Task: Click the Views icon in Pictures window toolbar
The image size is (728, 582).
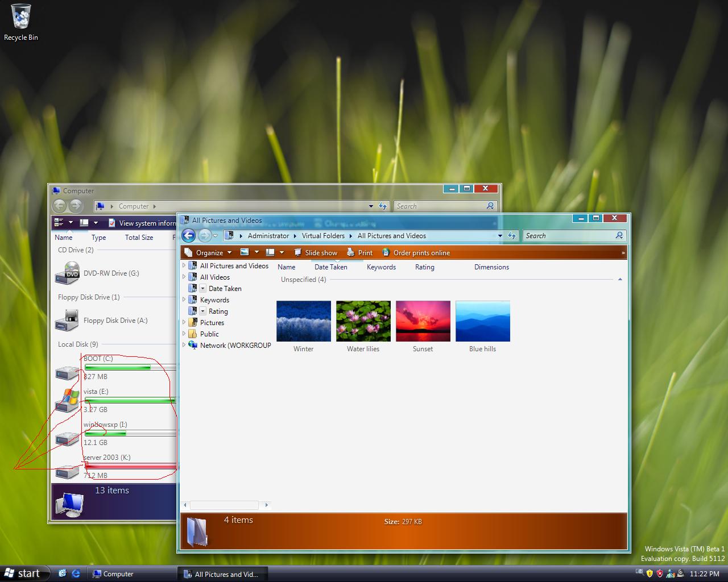Action: click(x=245, y=252)
